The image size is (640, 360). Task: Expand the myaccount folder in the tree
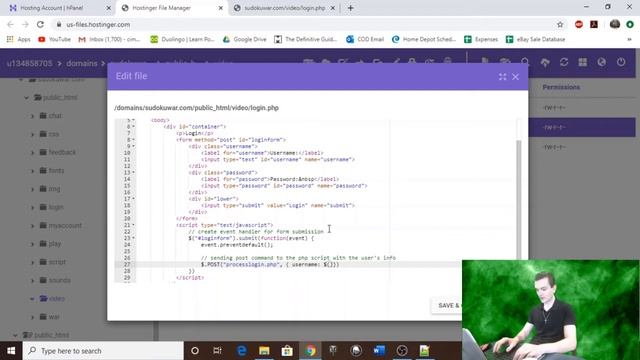[x=32, y=226]
